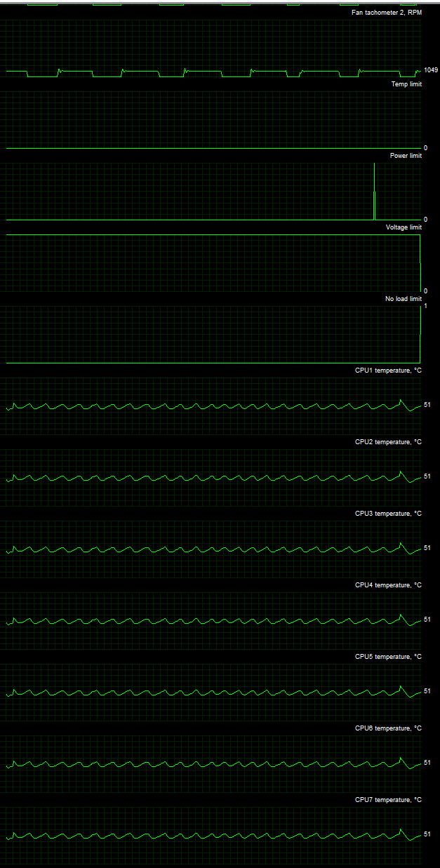Click the CPU5 temperature reading 51
Viewport: 440px width, 868px height.
coord(427,691)
